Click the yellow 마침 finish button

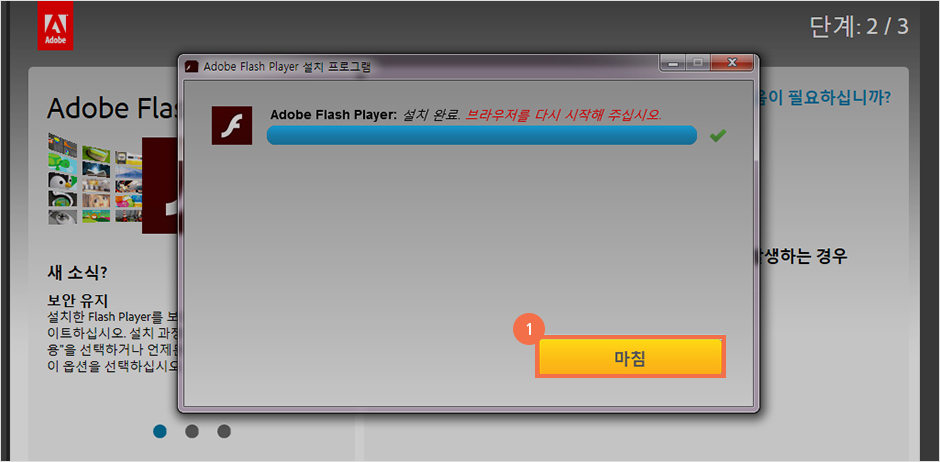[x=630, y=357]
